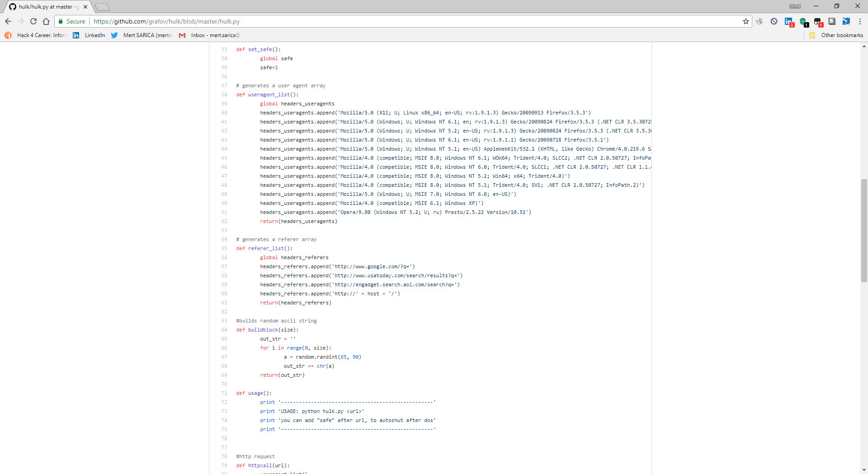Image resolution: width=868 pixels, height=474 pixels.
Task: Close the hulk.py browser tab
Action: tap(85, 7)
